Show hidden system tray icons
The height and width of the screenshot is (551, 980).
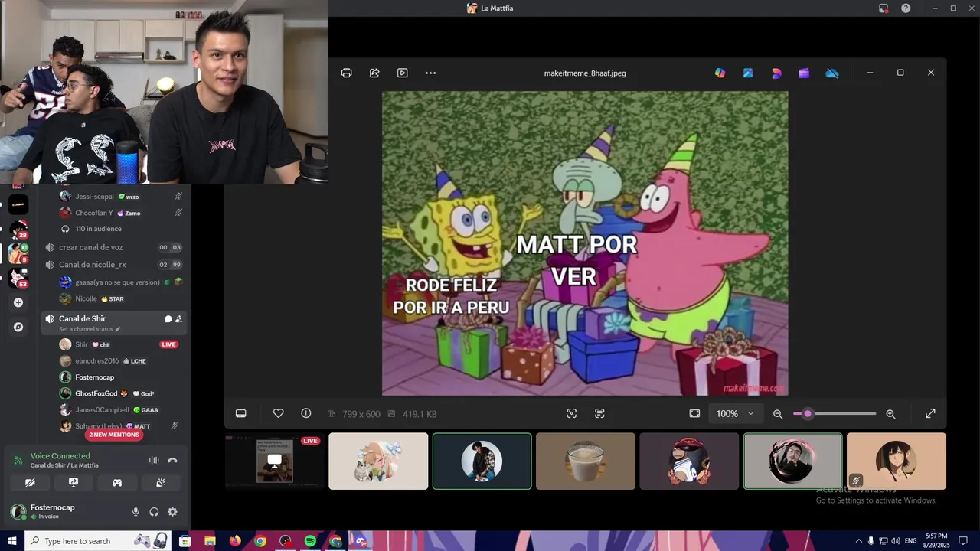pyautogui.click(x=858, y=541)
